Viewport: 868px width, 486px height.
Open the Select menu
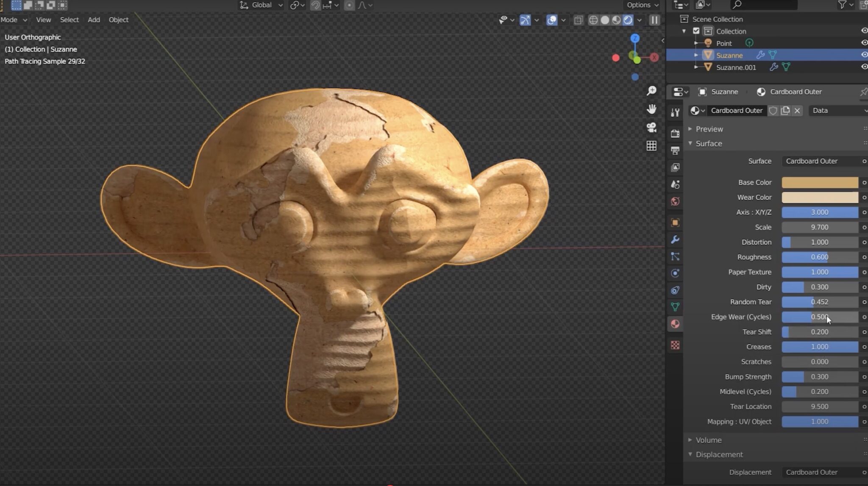[x=69, y=20]
